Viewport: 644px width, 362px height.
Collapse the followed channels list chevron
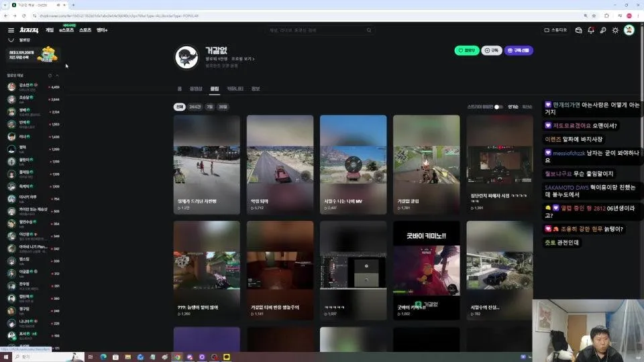point(57,76)
